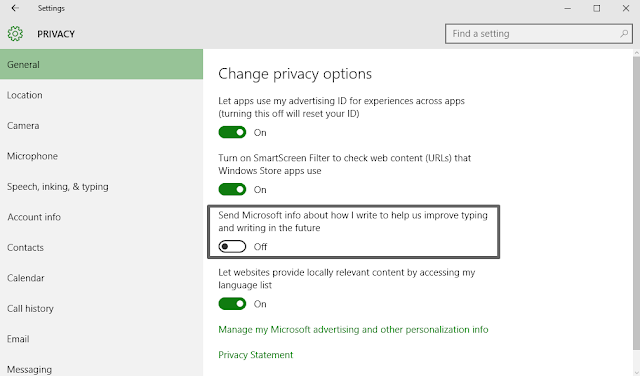Click the Find a setting search box
The width and height of the screenshot is (640, 376).
(x=539, y=33)
